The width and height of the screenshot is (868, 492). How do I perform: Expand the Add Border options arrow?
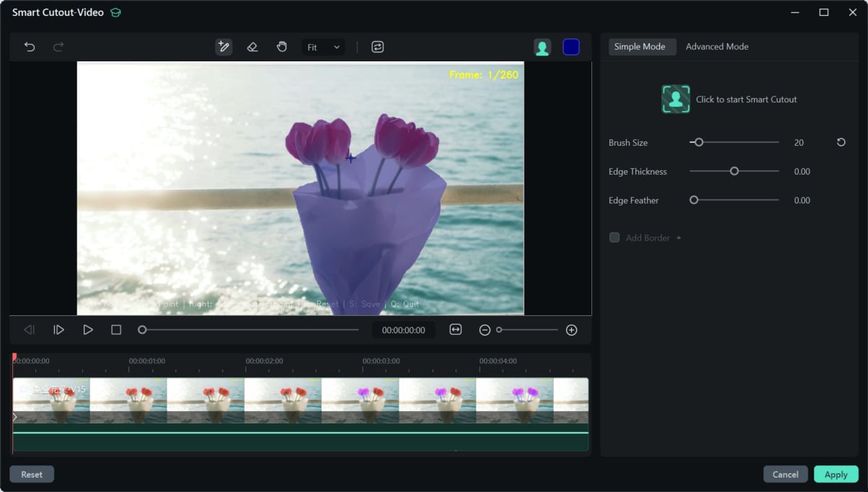click(678, 237)
